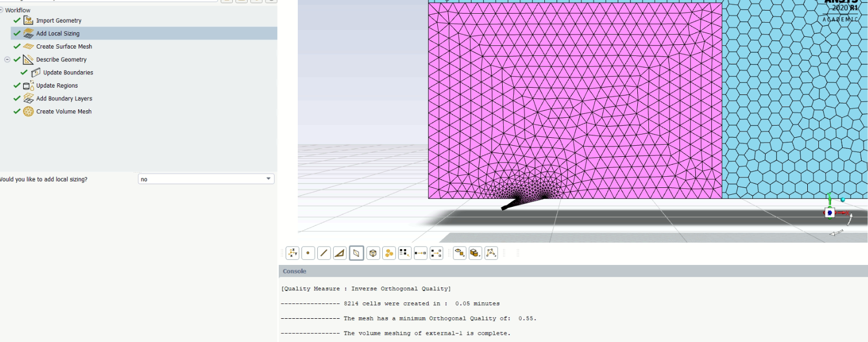The height and width of the screenshot is (342, 868).
Task: Click the Console panel header
Action: pos(295,271)
